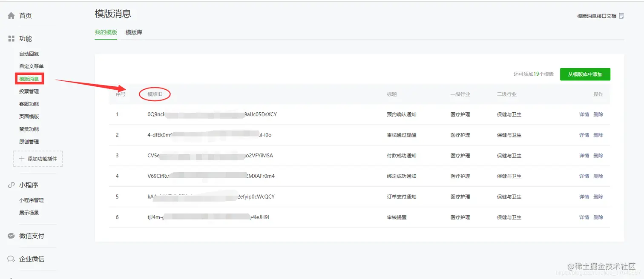This screenshot has height=279, width=644.
Task: Click 保健与卫生 in the 预约确认通知 row
Action: click(509, 114)
